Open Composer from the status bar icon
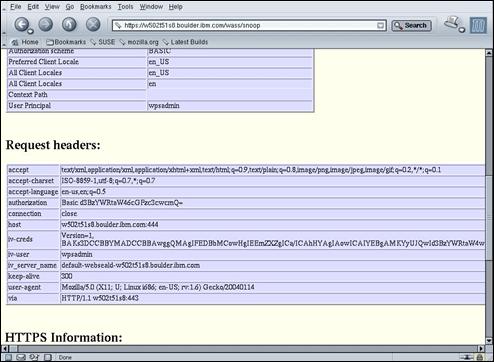This screenshot has width=494, height=362. (x=34, y=357)
